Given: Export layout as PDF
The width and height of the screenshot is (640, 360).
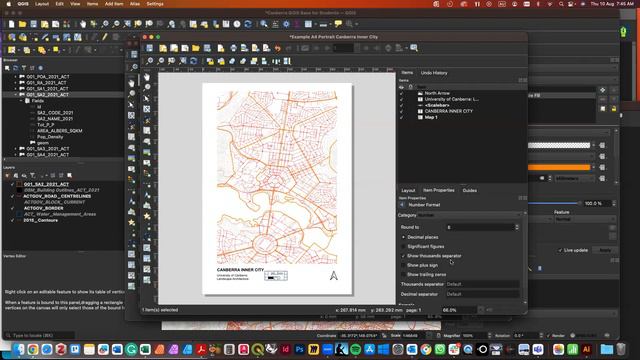Looking at the screenshot, I should point(267,48).
